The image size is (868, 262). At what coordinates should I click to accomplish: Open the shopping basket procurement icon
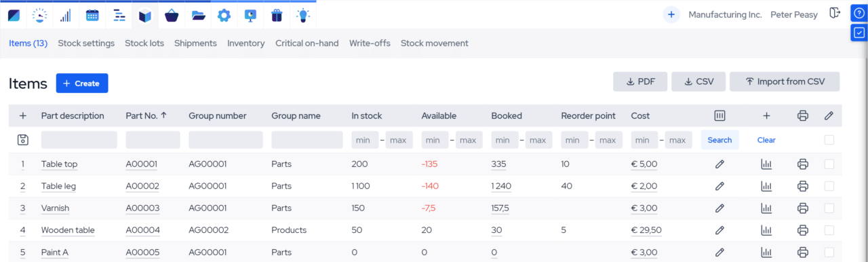[x=172, y=14]
